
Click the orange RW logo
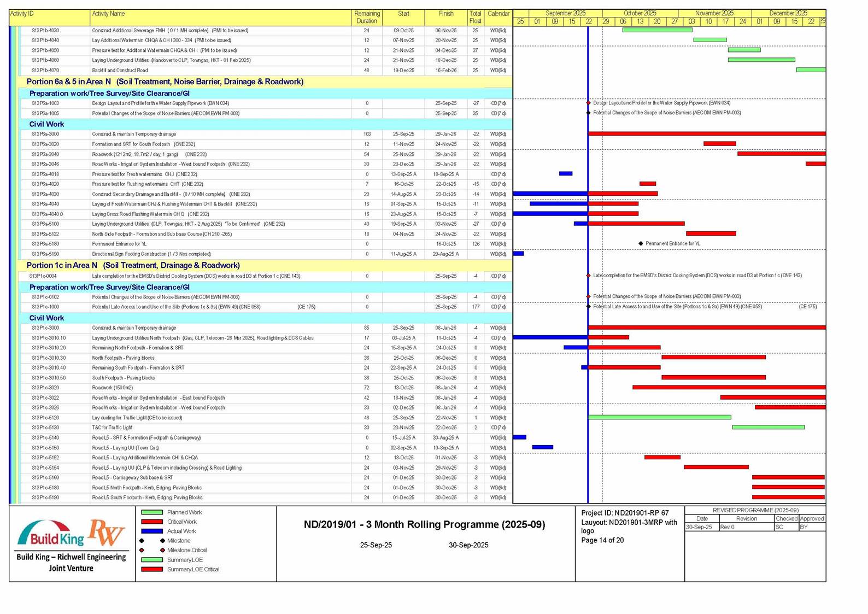(x=107, y=532)
